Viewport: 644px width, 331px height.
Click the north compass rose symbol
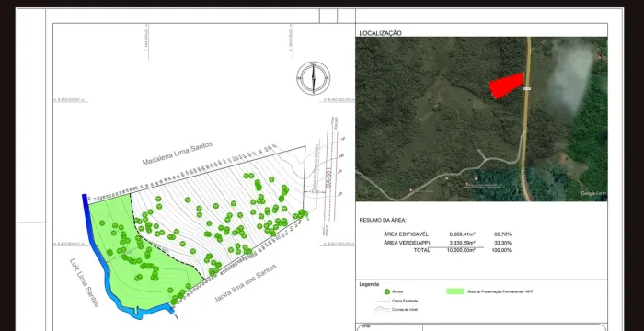click(x=314, y=77)
